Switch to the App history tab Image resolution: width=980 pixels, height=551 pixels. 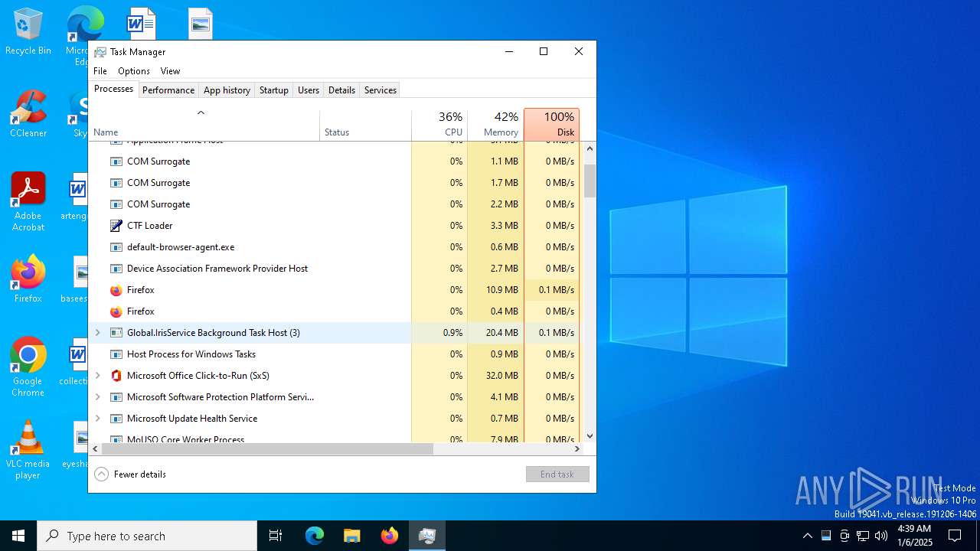pos(227,90)
